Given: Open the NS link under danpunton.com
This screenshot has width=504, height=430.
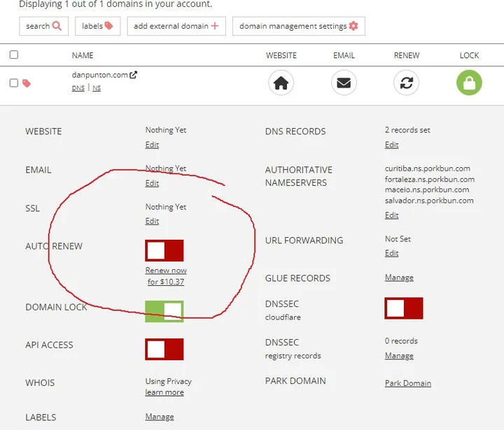Looking at the screenshot, I should tap(97, 88).
